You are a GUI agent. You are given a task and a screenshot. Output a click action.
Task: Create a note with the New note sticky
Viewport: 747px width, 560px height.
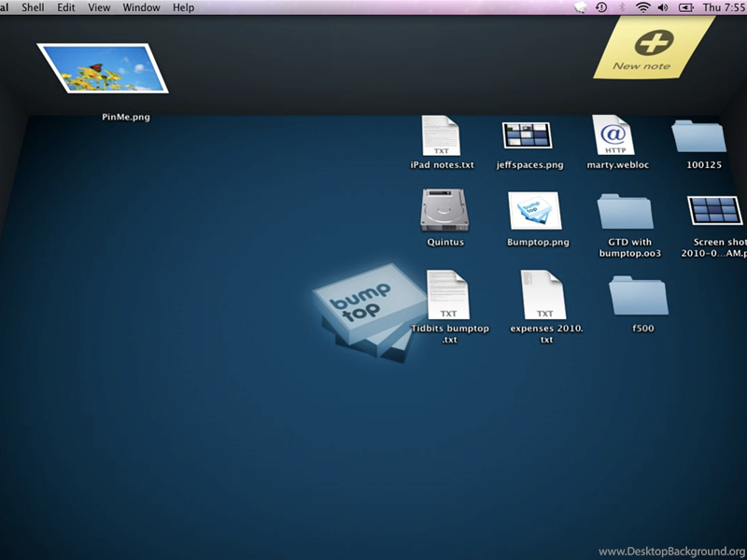(x=654, y=48)
